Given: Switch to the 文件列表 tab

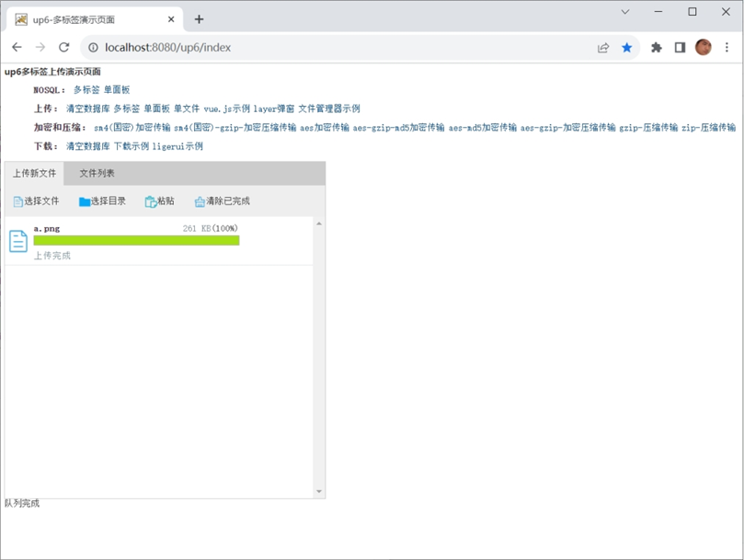Looking at the screenshot, I should [x=96, y=173].
